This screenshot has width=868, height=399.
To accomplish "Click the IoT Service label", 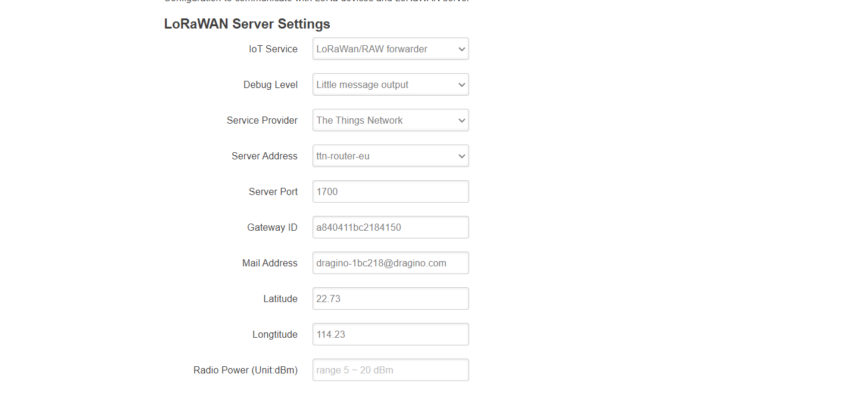I will point(273,49).
